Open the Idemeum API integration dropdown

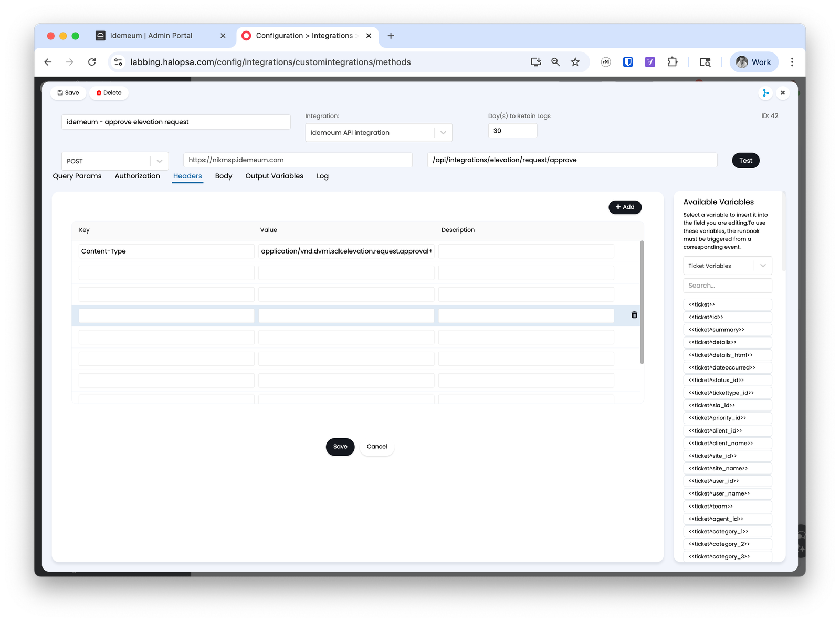[x=379, y=133]
